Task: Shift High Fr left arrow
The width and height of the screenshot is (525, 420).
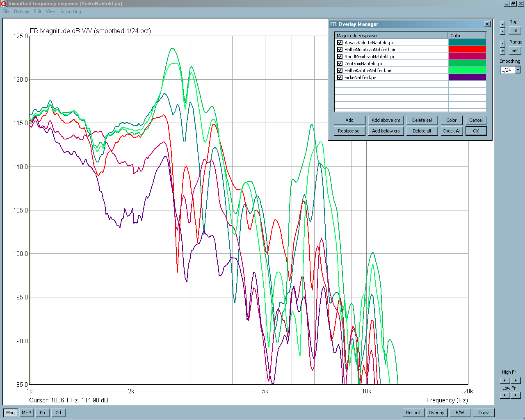Action: [505, 381]
